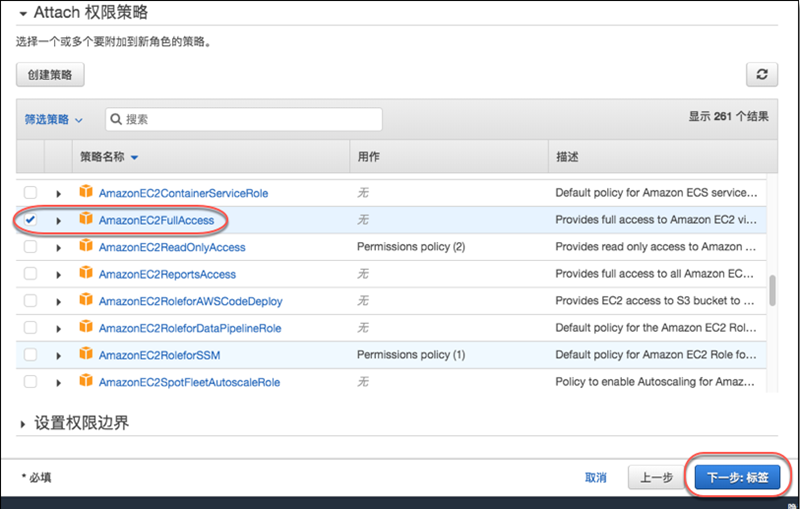800x509 pixels.
Task: Expand the 设置权限边界 section
Action: (x=80, y=424)
